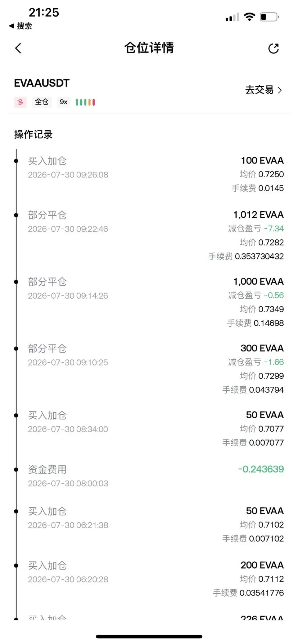Tap the -0.243639 funding fee amount
The image size is (298, 644).
tap(261, 469)
